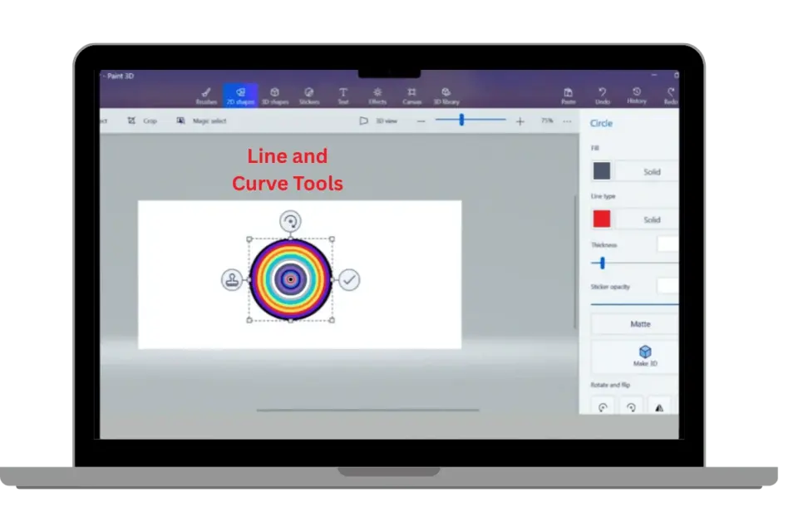Click the Paste icon
Image resolution: width=798 pixels, height=532 pixels.
[x=569, y=96]
